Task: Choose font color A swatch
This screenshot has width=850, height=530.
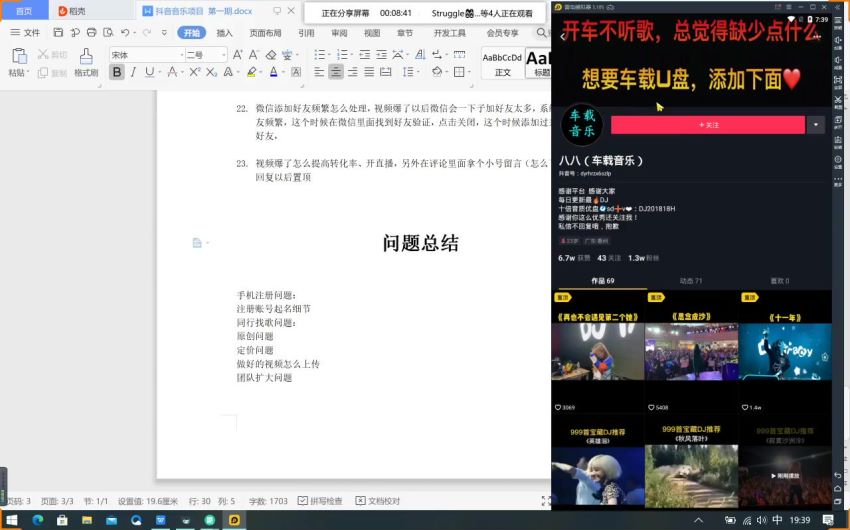Action: click(274, 72)
